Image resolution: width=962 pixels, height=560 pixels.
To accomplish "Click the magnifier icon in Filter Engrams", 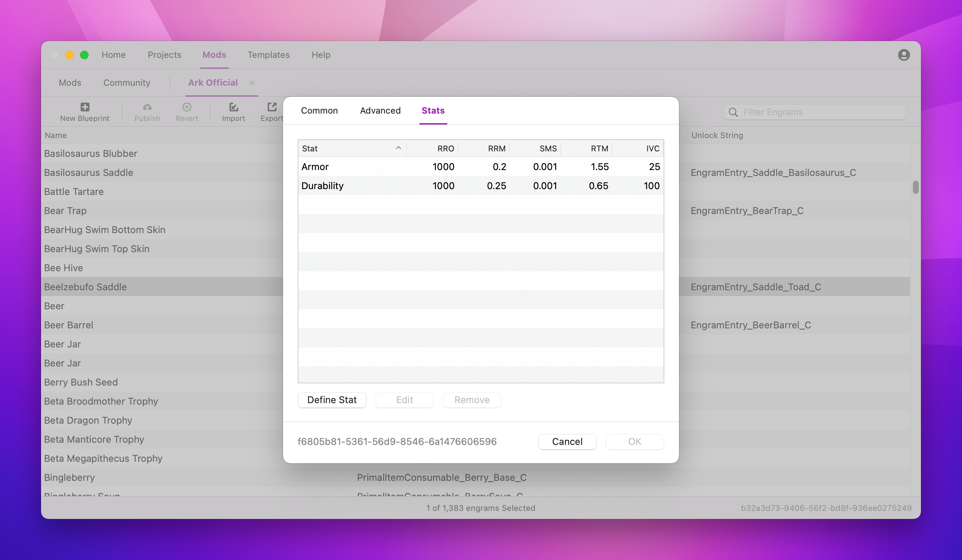I will pyautogui.click(x=733, y=112).
